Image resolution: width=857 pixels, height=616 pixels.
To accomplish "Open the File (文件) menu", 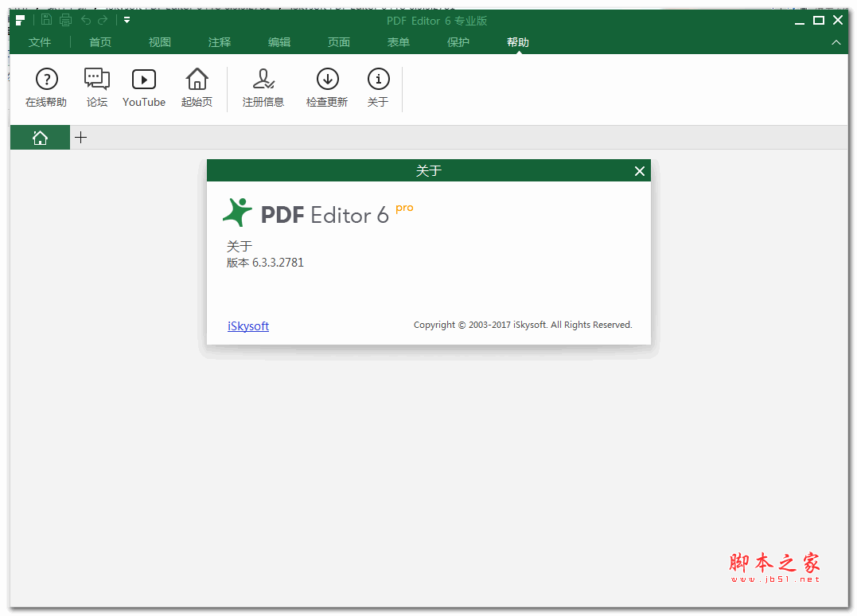I will click(39, 42).
